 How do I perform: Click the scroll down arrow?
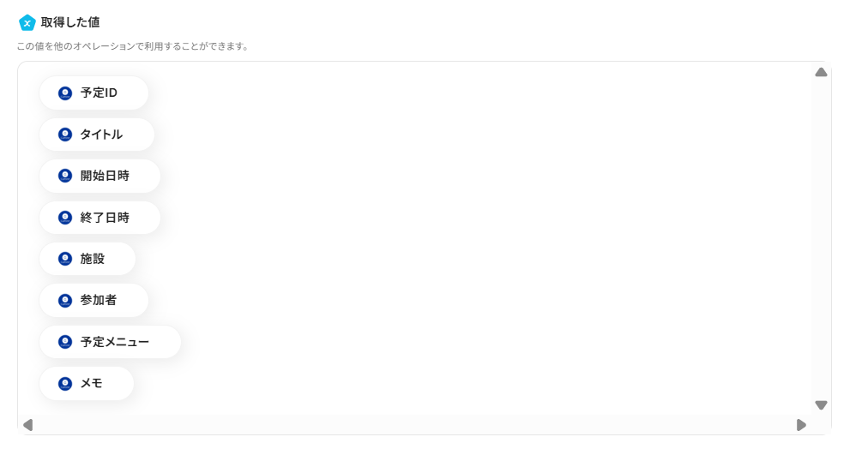[x=821, y=405]
